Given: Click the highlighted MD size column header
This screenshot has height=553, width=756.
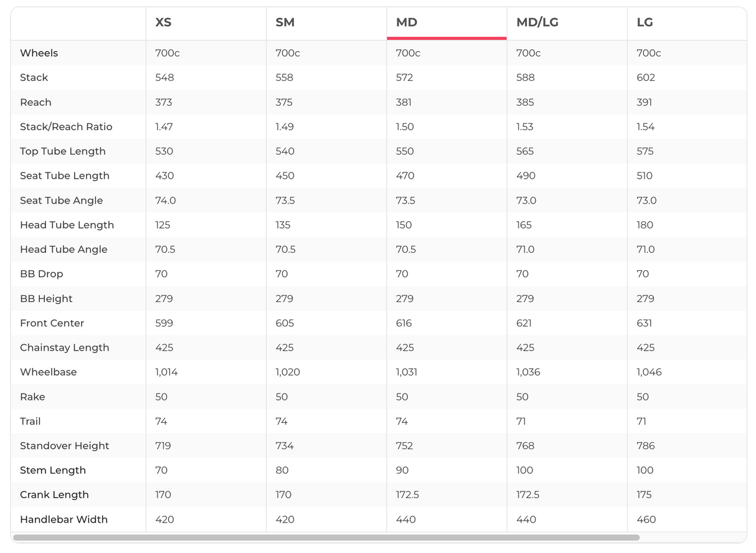Looking at the screenshot, I should coord(407,22).
